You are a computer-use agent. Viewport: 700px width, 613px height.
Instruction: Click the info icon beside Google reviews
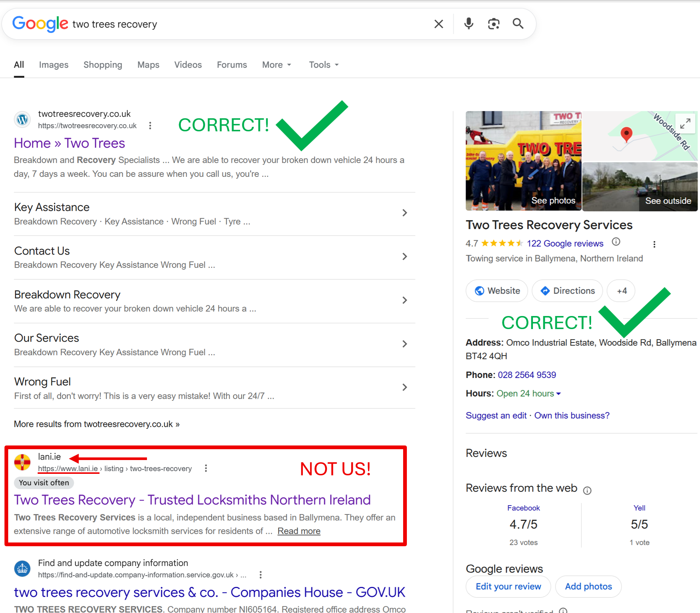point(616,242)
